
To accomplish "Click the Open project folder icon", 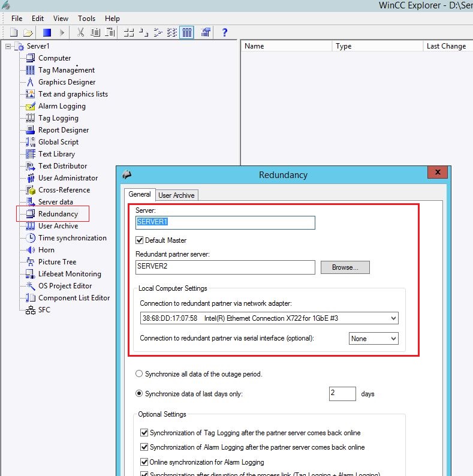I will 28,32.
